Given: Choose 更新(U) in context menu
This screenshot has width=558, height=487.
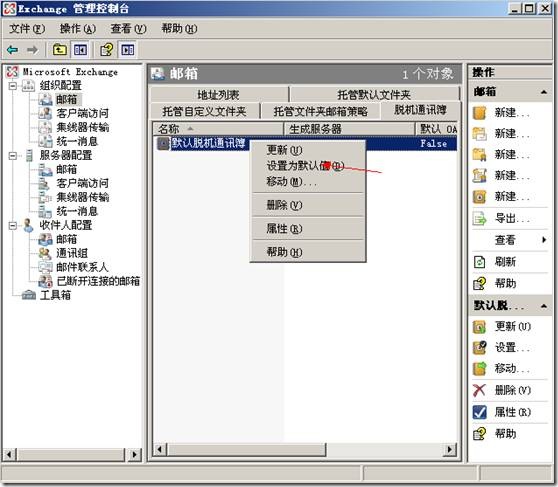Looking at the screenshot, I should [x=308, y=150].
